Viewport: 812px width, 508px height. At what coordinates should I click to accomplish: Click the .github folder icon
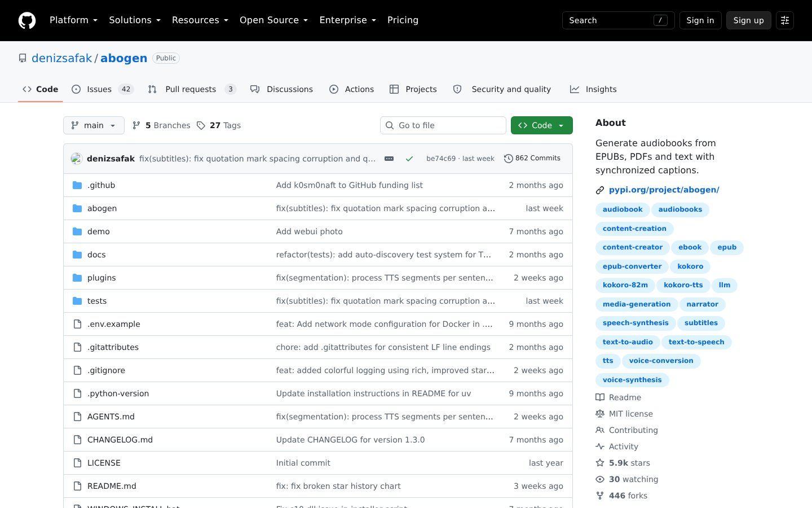point(77,185)
